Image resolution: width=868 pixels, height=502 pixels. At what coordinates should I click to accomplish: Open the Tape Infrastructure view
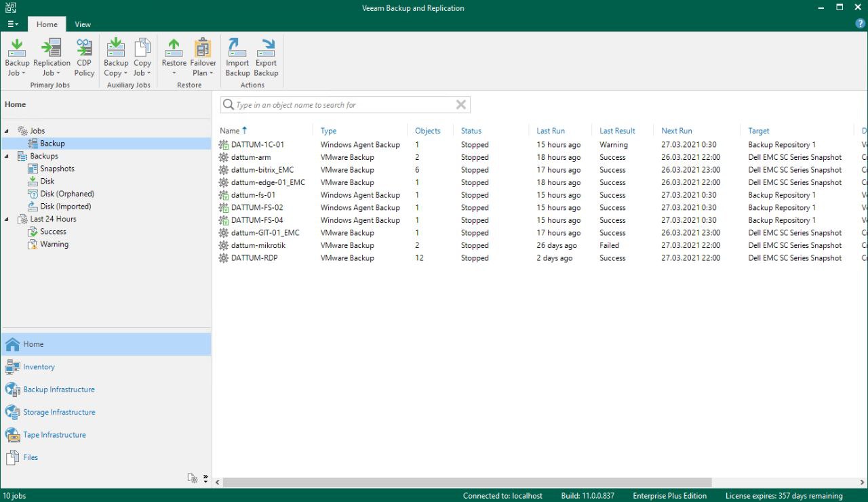(54, 435)
